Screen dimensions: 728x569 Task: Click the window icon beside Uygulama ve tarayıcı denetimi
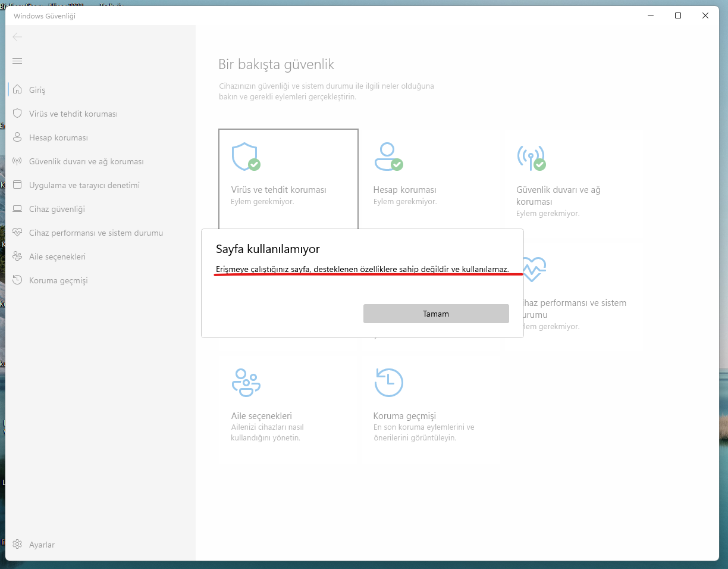point(17,185)
